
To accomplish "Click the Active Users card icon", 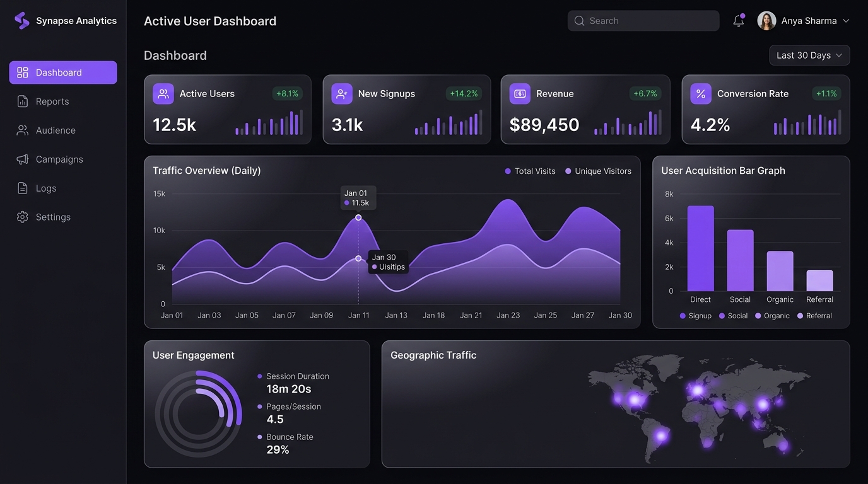I will 163,94.
